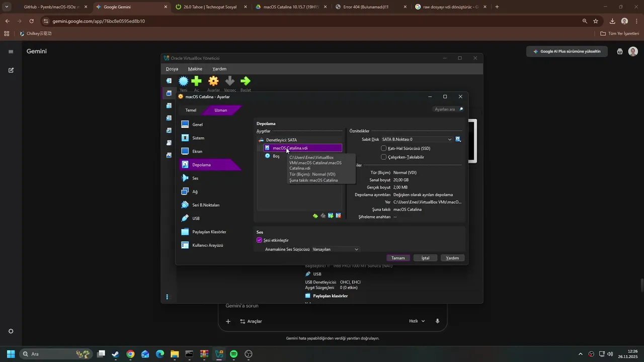Click the browser address bar URL
The width and height of the screenshot is (644, 362).
point(98,21)
